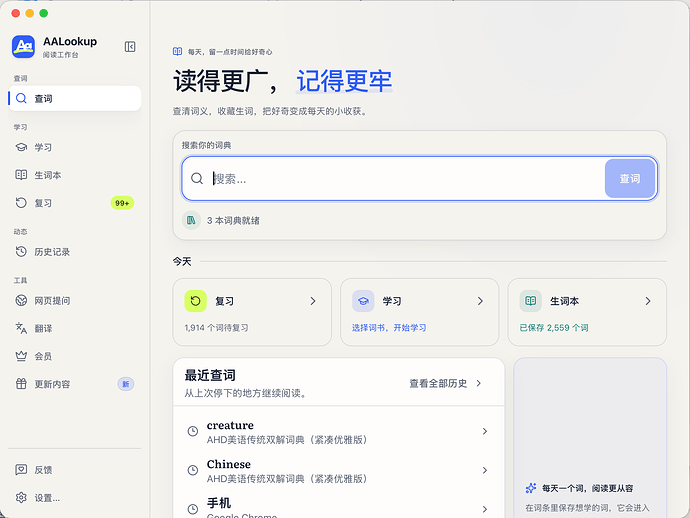Click the 更新内容 gift icon
The width and height of the screenshot is (690, 518).
pyautogui.click(x=21, y=384)
